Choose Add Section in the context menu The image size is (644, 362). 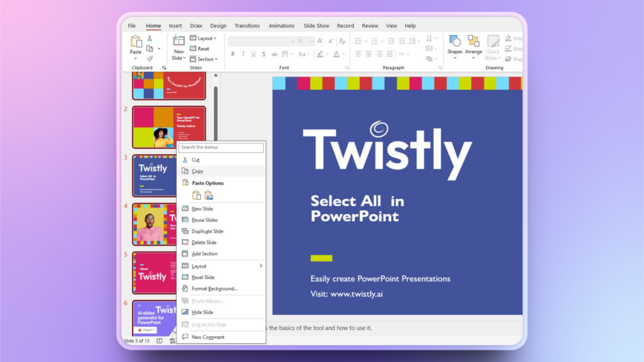click(221, 254)
